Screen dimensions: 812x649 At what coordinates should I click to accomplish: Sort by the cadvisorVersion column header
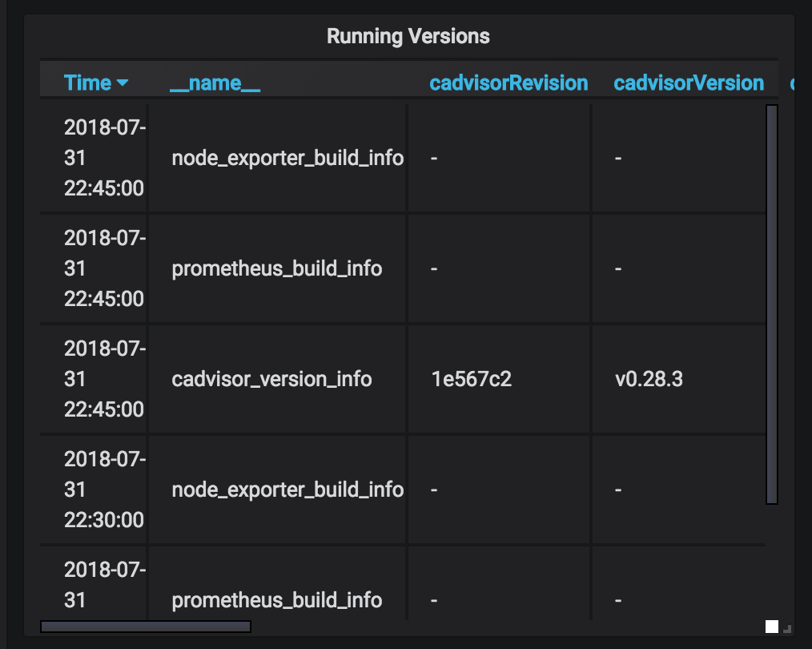[x=689, y=83]
